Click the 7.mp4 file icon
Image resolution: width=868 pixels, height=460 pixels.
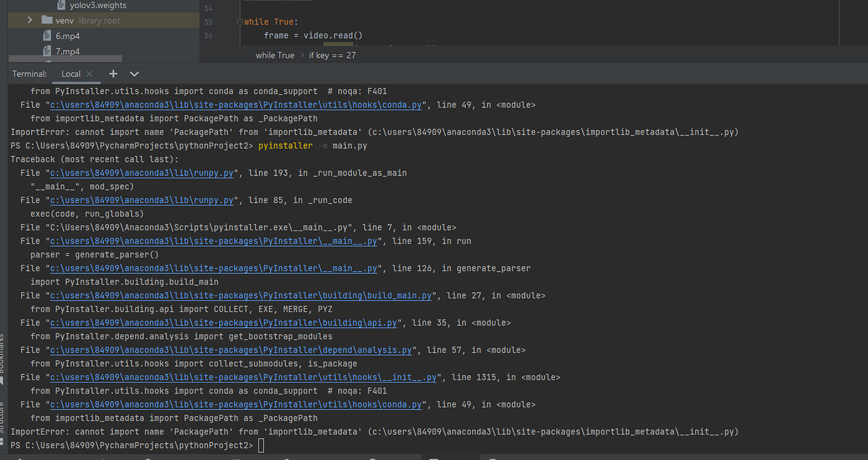(x=47, y=52)
